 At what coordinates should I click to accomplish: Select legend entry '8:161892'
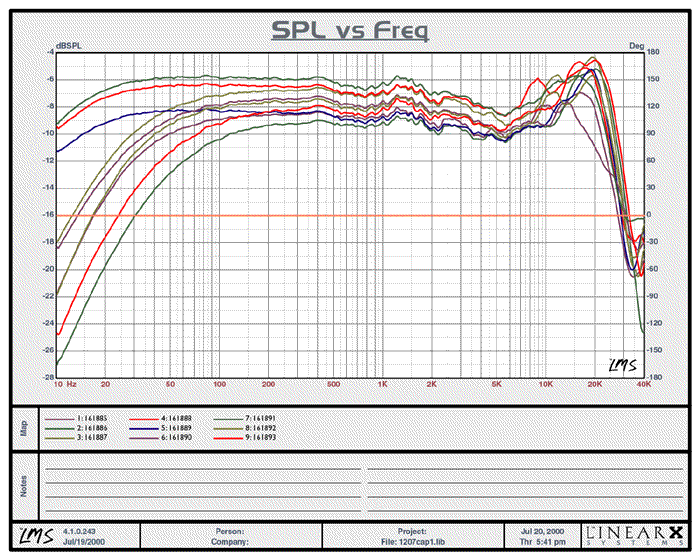(x=261, y=428)
